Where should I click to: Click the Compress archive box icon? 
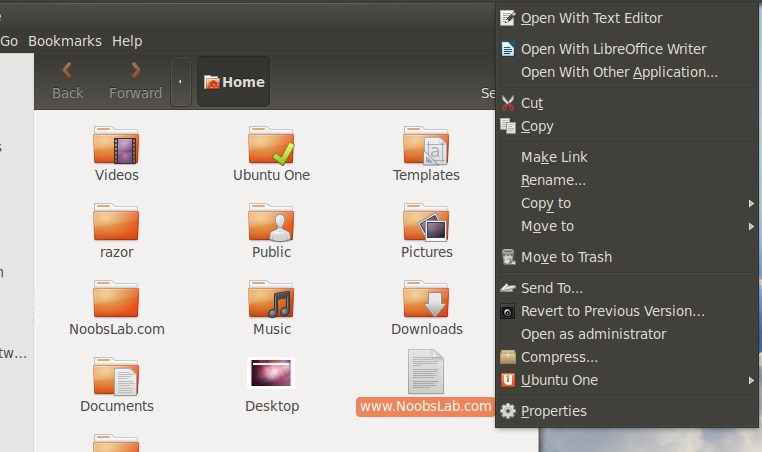[508, 357]
